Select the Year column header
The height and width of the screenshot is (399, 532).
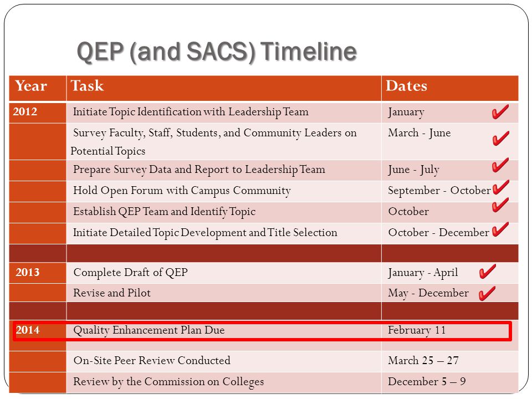(38, 88)
